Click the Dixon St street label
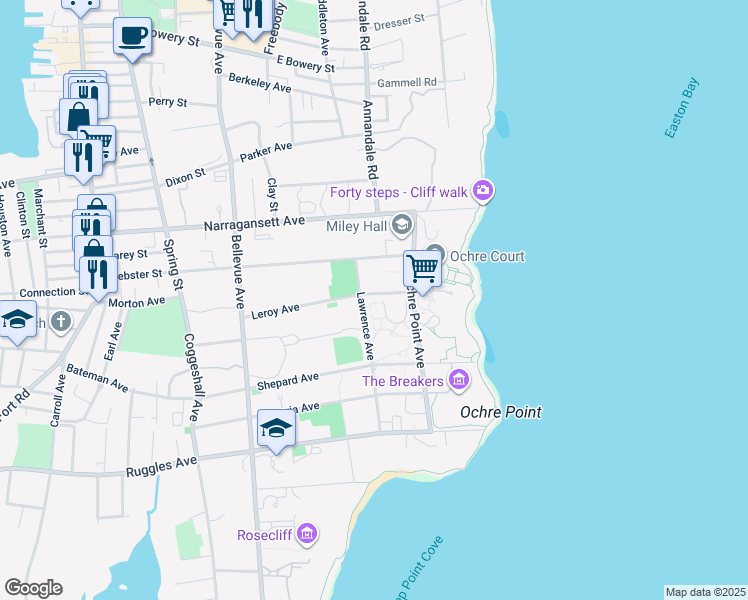The image size is (748, 600). click(x=185, y=177)
